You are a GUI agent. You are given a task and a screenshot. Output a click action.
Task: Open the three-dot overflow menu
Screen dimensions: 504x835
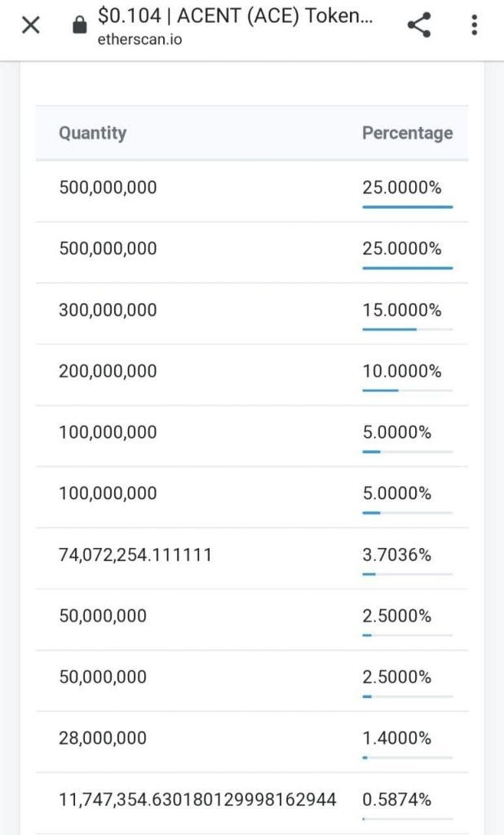pos(474,25)
